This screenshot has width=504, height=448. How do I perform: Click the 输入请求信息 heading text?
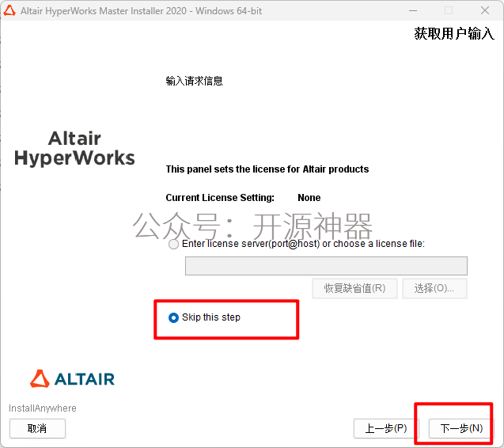coord(194,81)
